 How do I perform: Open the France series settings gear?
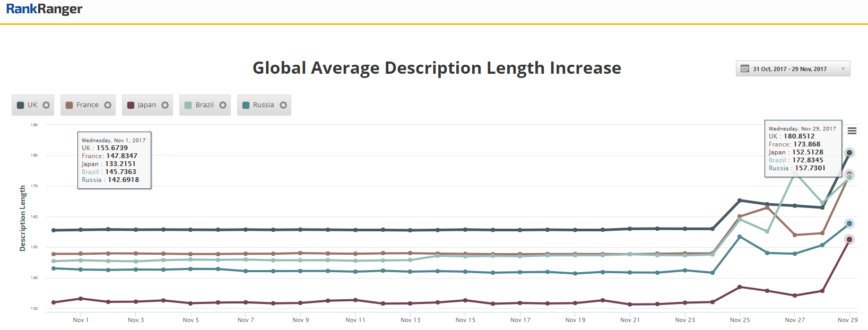(x=108, y=105)
